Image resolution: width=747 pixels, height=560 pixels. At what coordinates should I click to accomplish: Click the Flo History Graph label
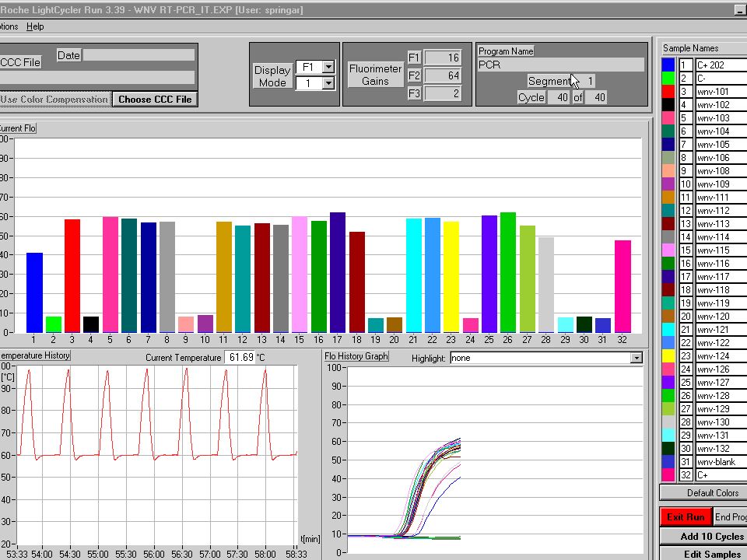click(356, 355)
